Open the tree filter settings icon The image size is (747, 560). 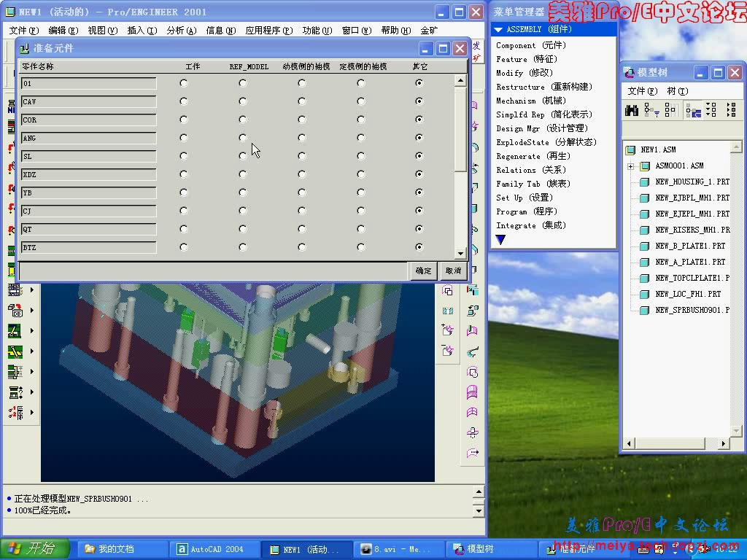click(651, 111)
